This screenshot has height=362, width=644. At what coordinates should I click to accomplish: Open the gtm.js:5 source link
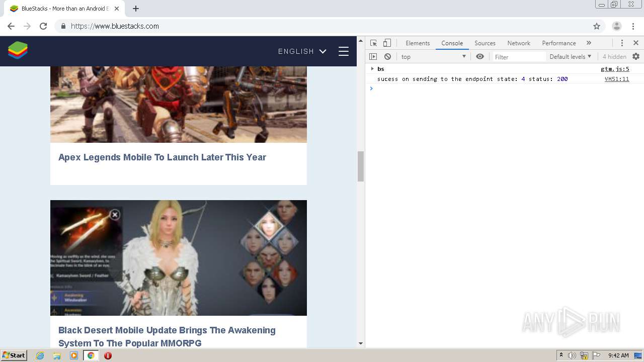615,69
